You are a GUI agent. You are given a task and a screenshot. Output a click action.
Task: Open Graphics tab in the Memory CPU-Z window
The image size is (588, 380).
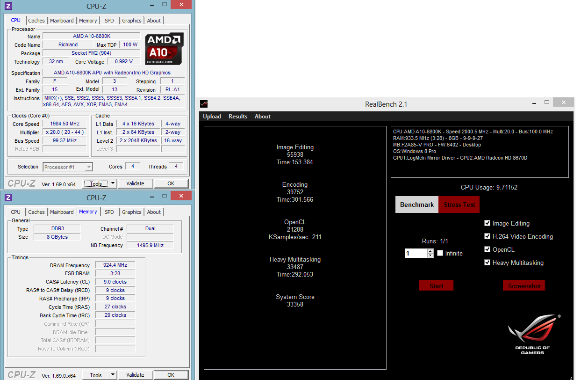(x=132, y=212)
